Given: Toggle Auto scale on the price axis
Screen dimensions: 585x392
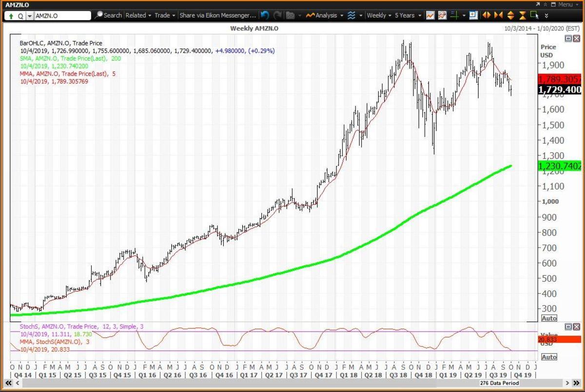Looking at the screenshot, I should click(x=549, y=318).
